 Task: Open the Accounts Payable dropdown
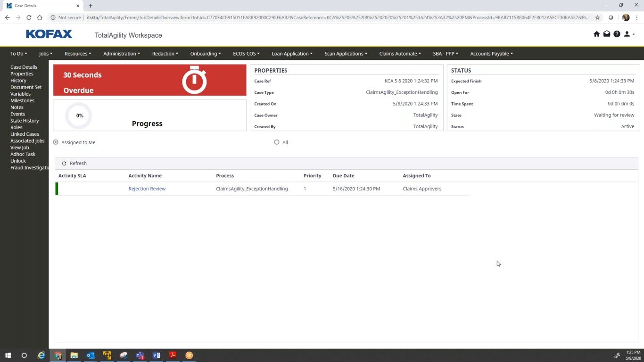(x=491, y=54)
